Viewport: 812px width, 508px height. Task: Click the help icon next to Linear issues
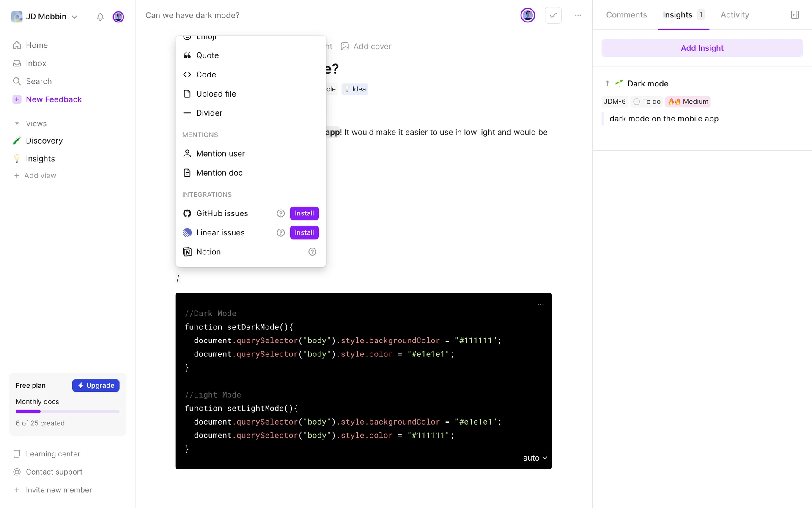click(x=280, y=233)
